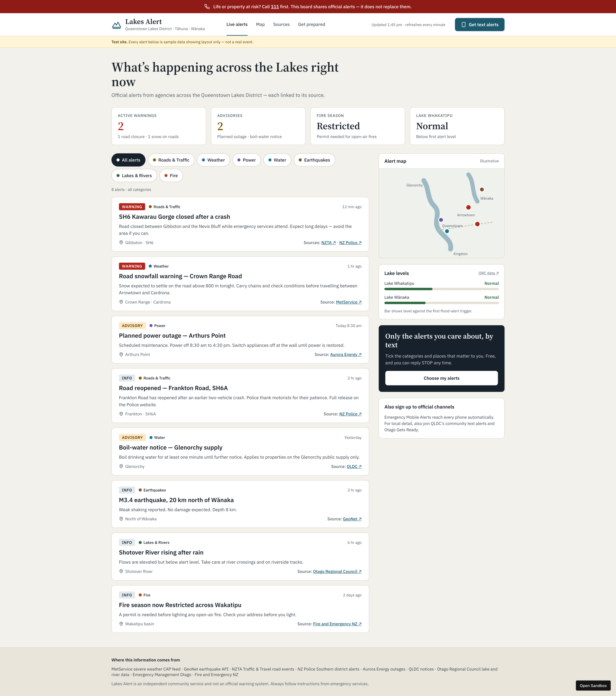Open the QLDC source link

tap(354, 467)
